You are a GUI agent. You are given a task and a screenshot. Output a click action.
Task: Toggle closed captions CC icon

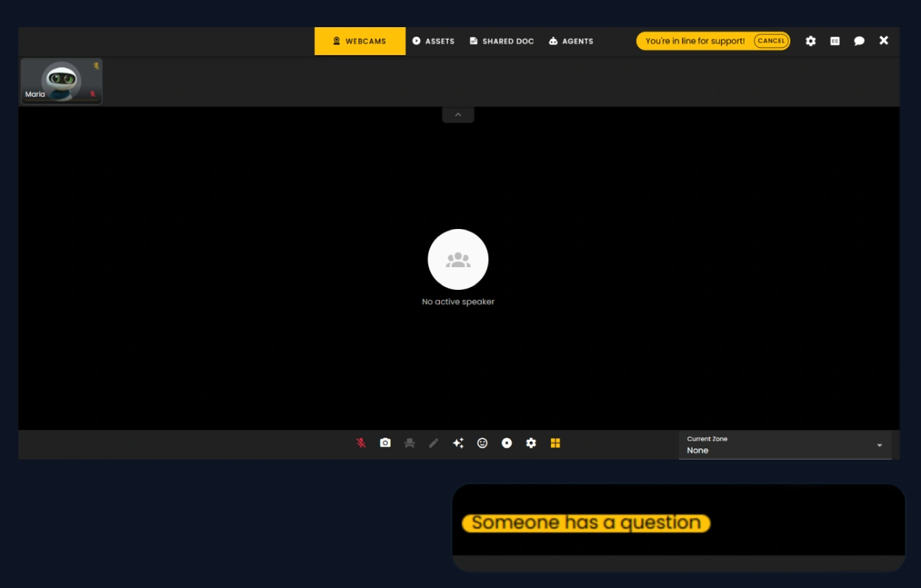click(x=835, y=41)
